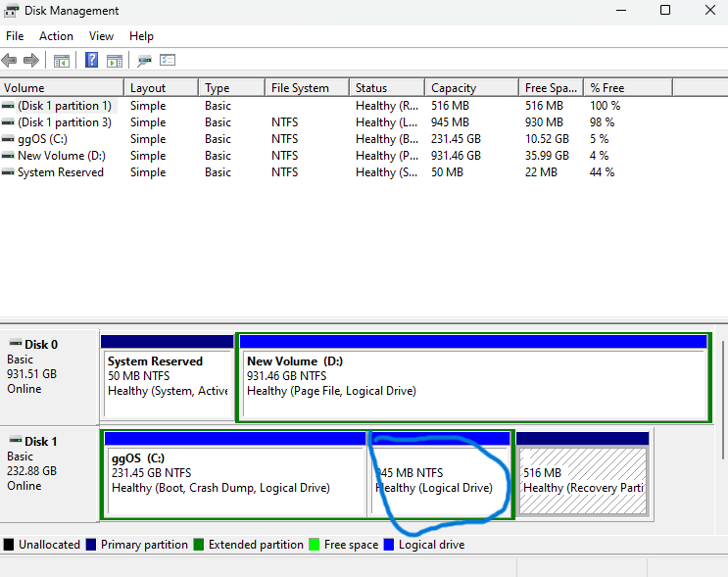The width and height of the screenshot is (728, 577).
Task: Minimize the Disk Management window
Action: tap(621, 10)
